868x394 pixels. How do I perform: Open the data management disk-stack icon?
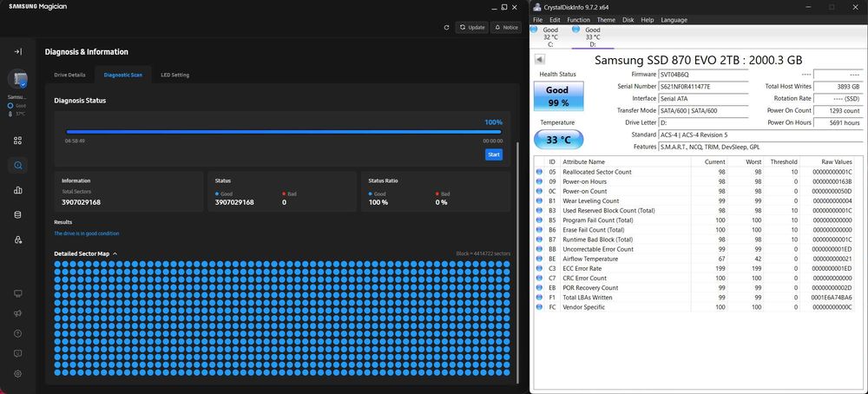[17, 214]
